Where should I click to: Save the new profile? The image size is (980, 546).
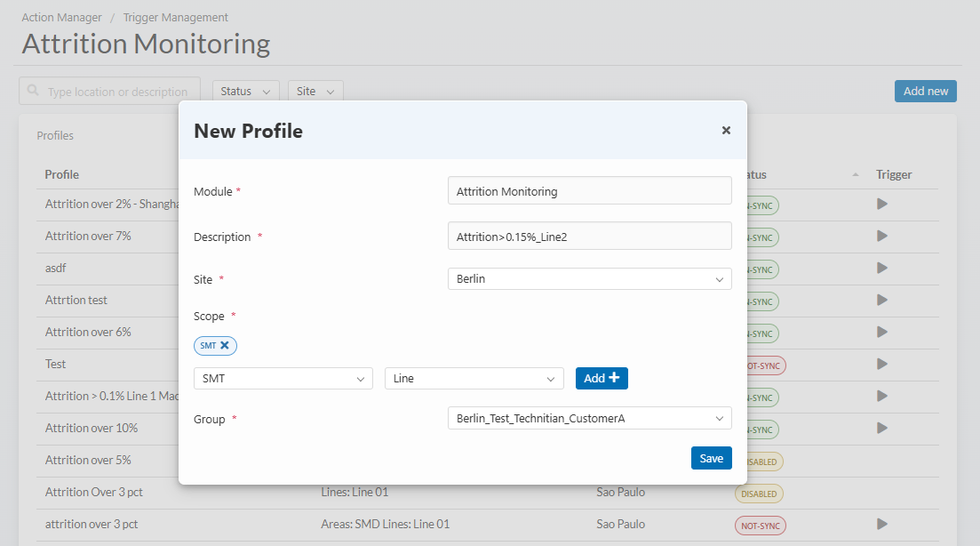(x=711, y=458)
